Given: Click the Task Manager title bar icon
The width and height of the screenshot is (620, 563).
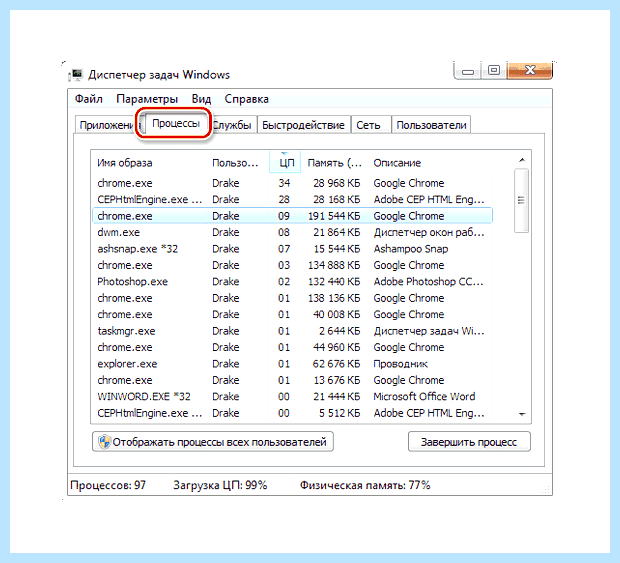Looking at the screenshot, I should click(x=76, y=75).
